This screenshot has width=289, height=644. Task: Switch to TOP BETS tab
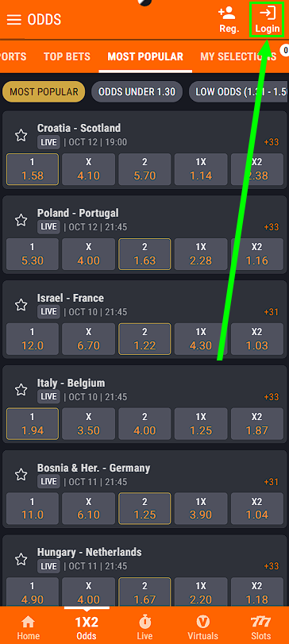point(67,56)
